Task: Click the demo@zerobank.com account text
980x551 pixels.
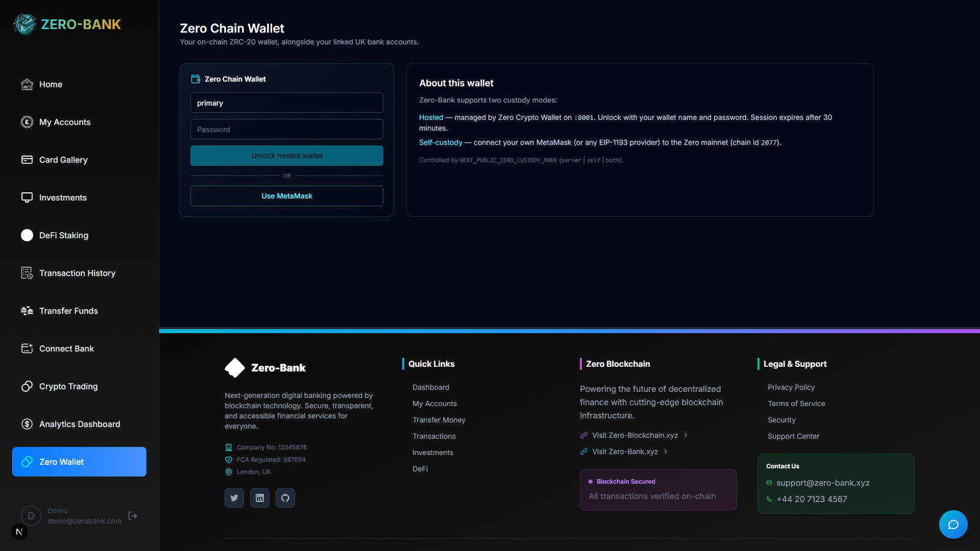Action: (85, 521)
